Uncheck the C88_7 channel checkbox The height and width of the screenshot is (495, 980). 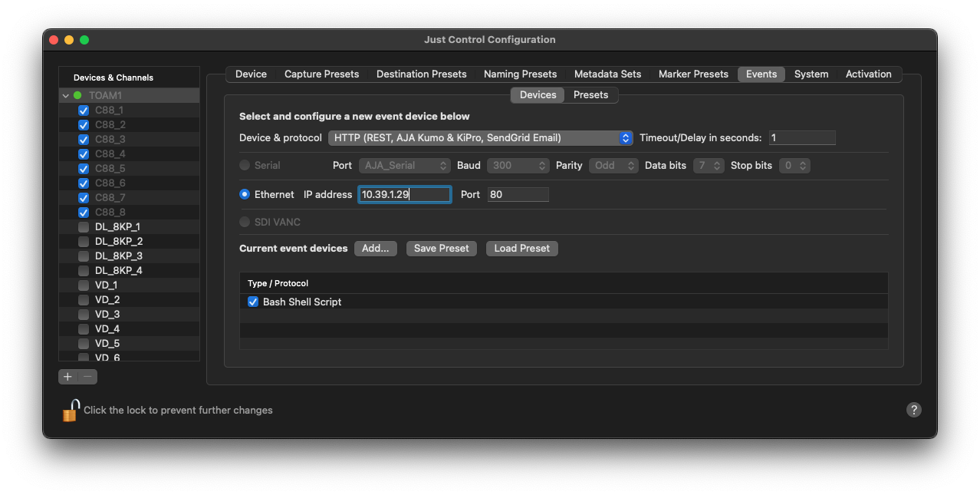tap(84, 198)
